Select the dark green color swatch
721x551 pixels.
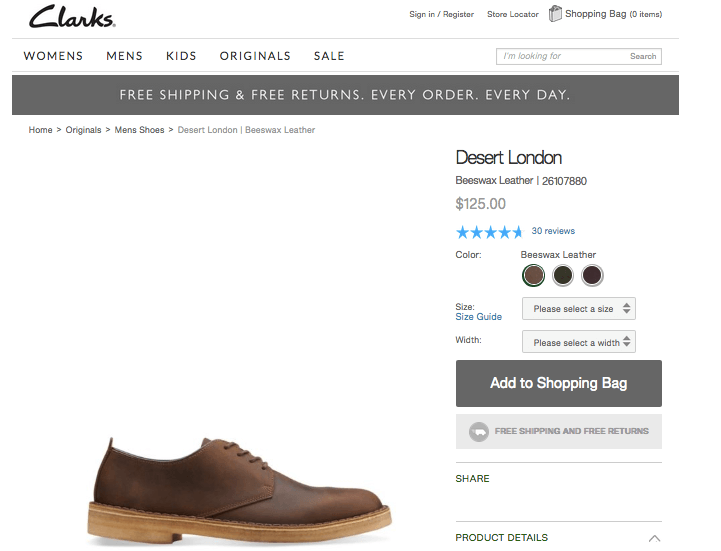[563, 275]
